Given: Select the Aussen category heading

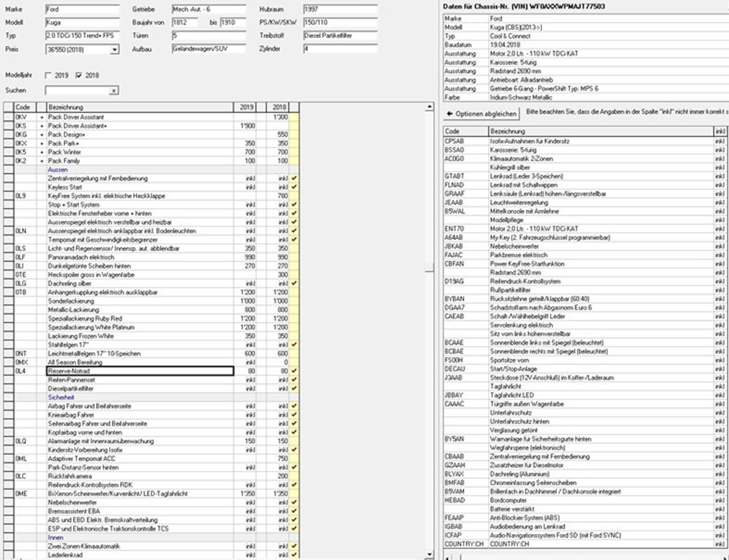Looking at the screenshot, I should (58, 169).
